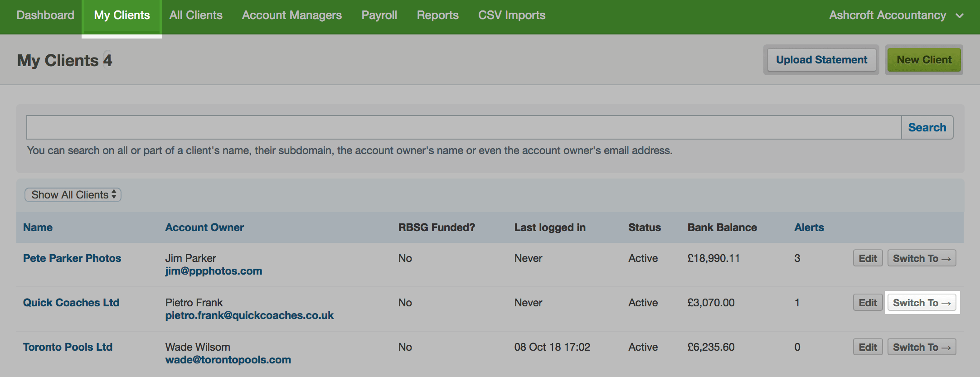Open the Show All Clients dropdown

coord(73,195)
